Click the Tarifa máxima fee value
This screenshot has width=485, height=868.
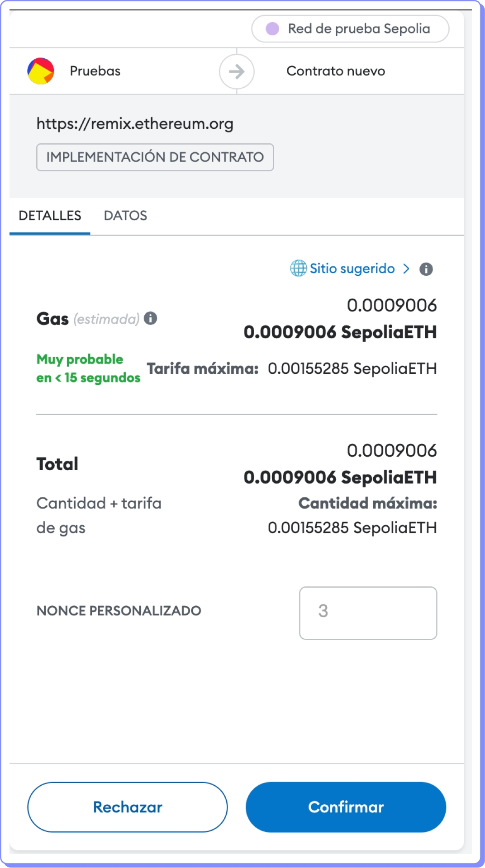click(x=352, y=368)
